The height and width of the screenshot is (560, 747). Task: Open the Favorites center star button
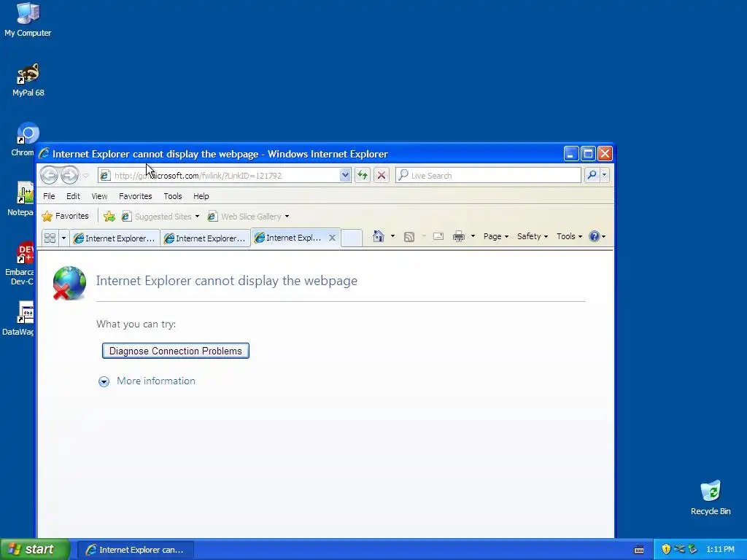click(x=65, y=216)
